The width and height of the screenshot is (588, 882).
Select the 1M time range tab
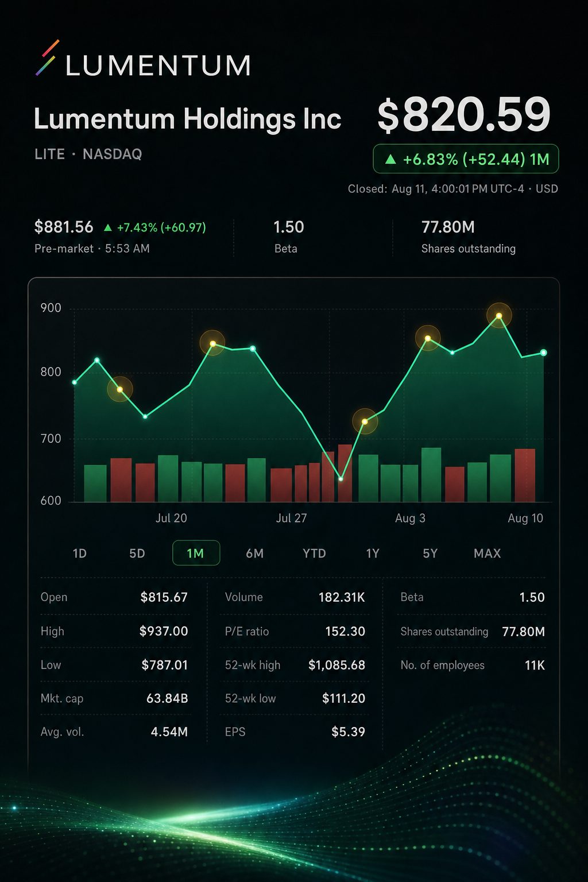coord(196,553)
